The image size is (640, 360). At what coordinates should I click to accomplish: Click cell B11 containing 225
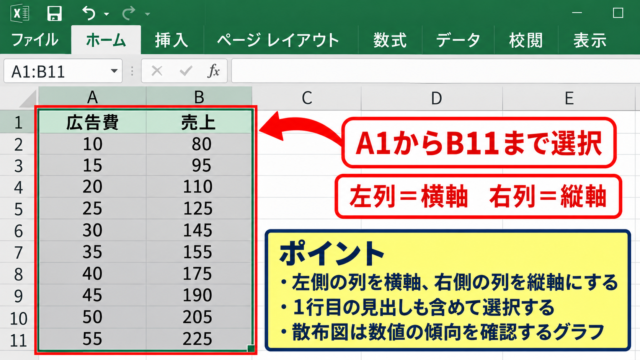click(x=199, y=339)
